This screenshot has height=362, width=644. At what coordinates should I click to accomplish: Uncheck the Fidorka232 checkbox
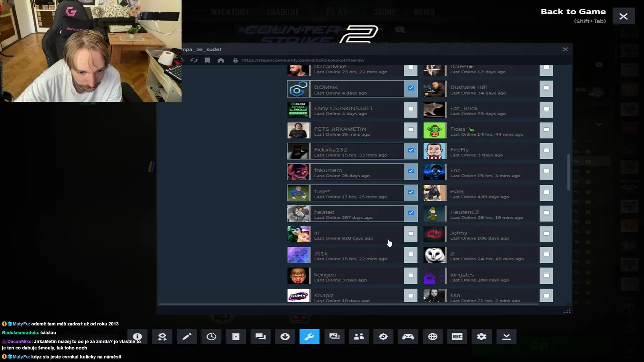411,150
